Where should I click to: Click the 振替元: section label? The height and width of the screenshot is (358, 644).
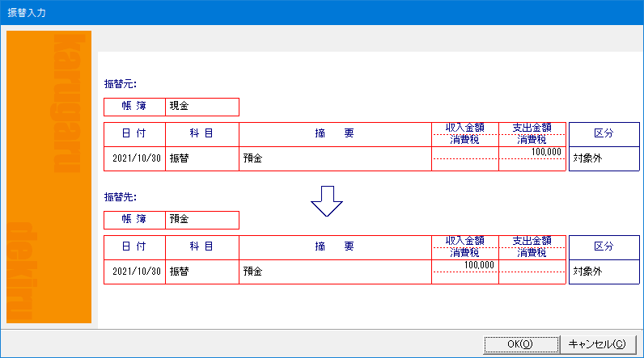click(121, 84)
